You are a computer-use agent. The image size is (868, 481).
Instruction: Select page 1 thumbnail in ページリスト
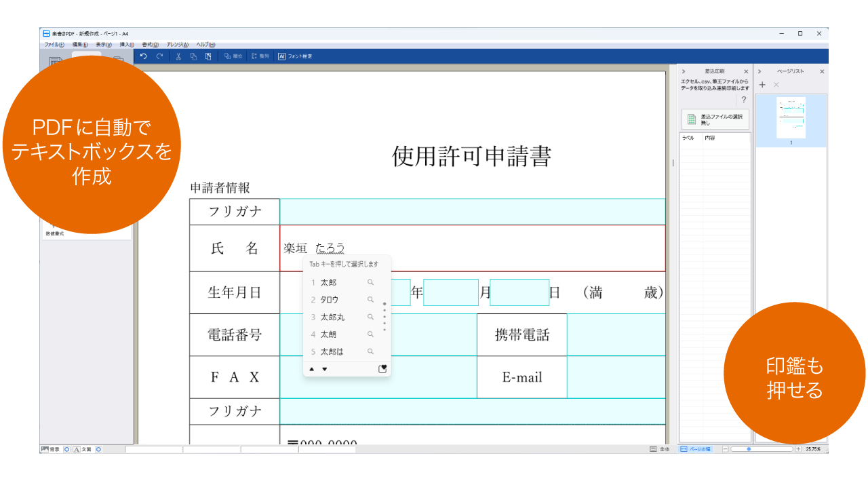(x=791, y=119)
